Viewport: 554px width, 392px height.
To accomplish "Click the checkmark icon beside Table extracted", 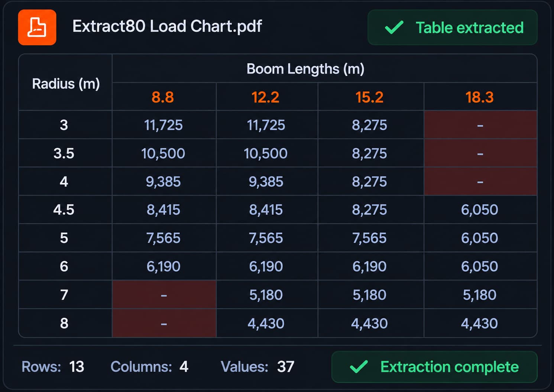I will tap(394, 27).
